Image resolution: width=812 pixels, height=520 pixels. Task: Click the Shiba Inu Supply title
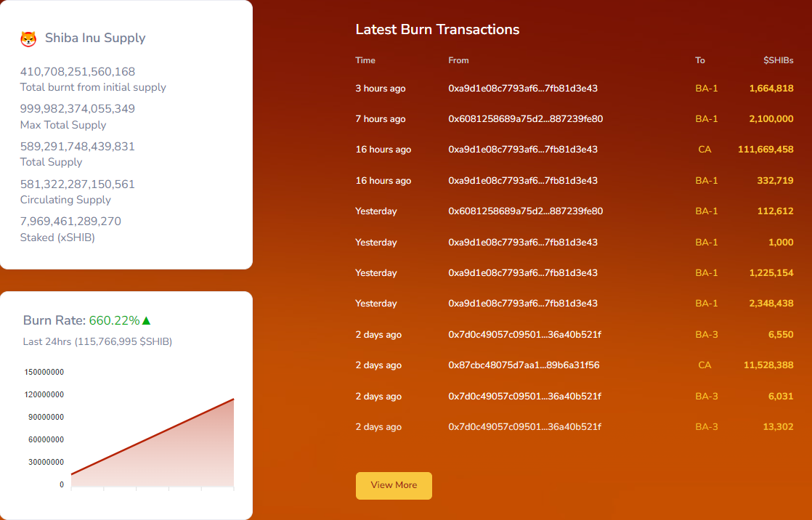pyautogui.click(x=95, y=38)
